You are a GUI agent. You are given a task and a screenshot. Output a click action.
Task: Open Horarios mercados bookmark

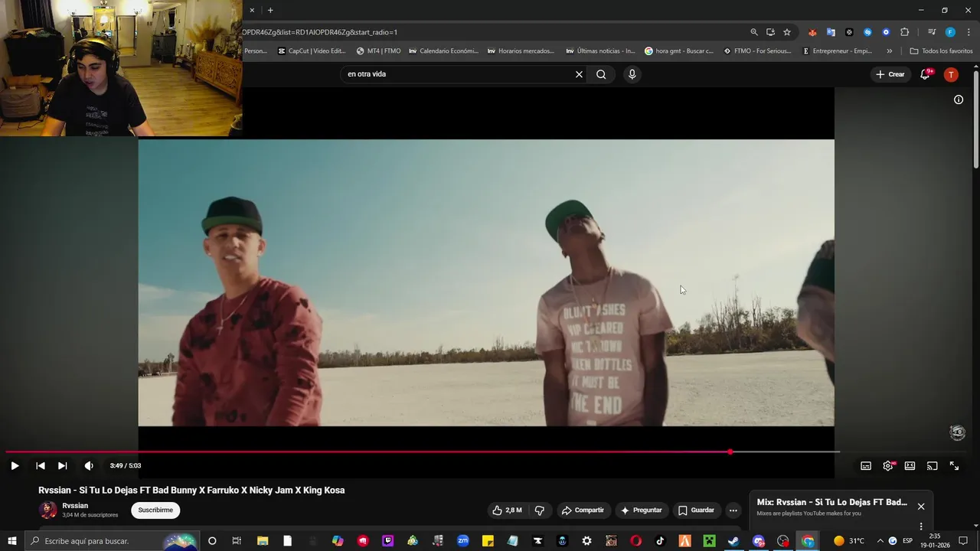click(x=521, y=51)
